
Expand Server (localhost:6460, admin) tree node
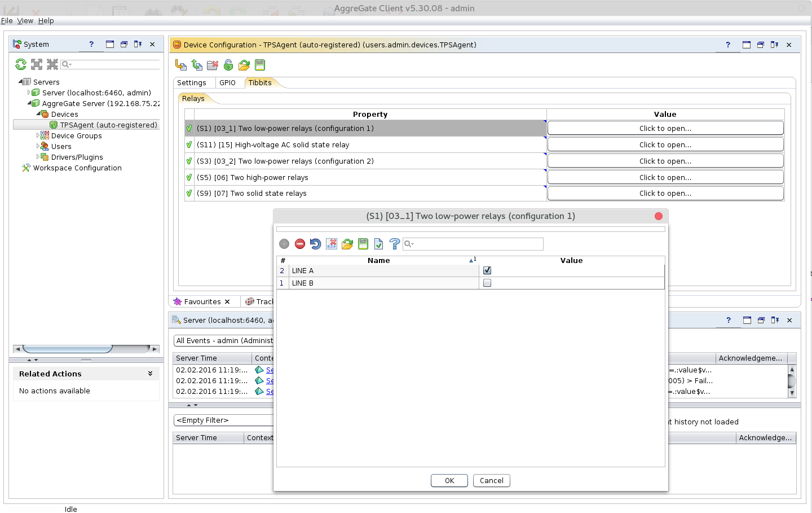click(29, 93)
